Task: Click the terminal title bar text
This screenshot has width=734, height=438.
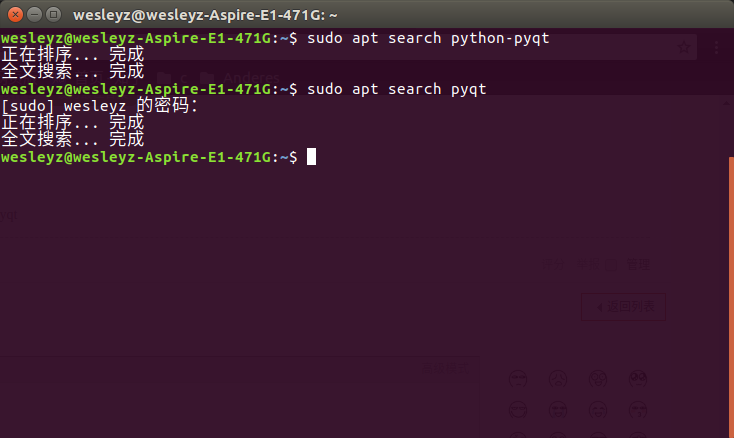Action: (205, 15)
